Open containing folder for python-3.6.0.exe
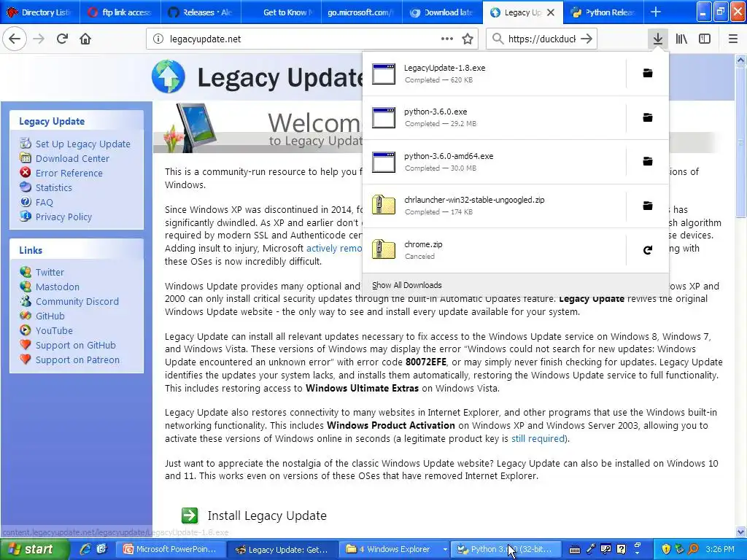This screenshot has height=560, width=747. pos(648,117)
